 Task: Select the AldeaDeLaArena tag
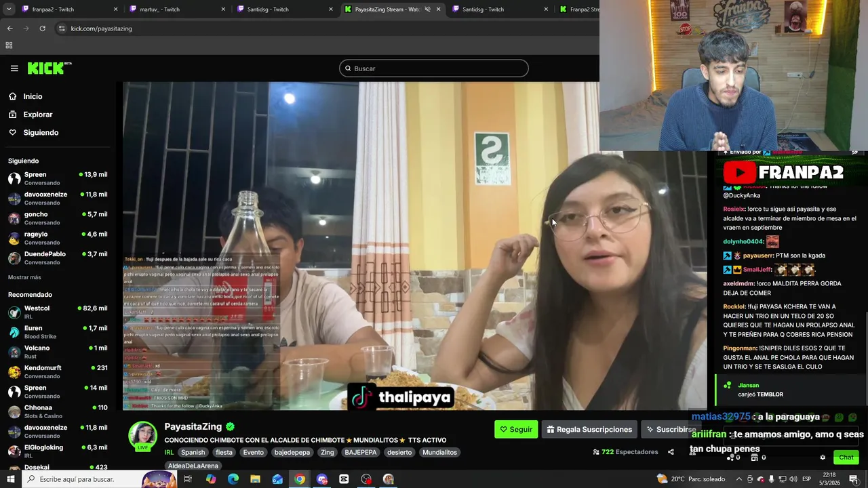(193, 466)
